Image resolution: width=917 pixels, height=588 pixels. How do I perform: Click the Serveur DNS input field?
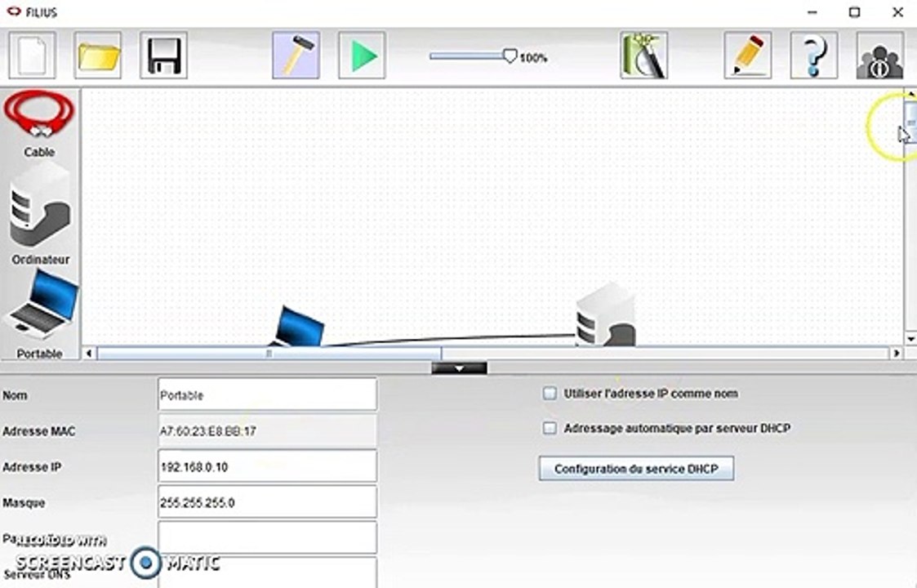pyautogui.click(x=267, y=572)
